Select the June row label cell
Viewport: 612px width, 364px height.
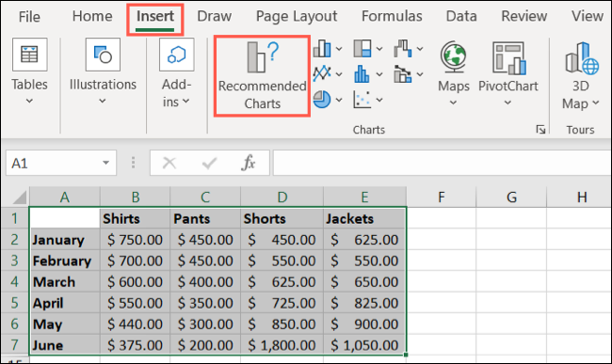pos(65,344)
